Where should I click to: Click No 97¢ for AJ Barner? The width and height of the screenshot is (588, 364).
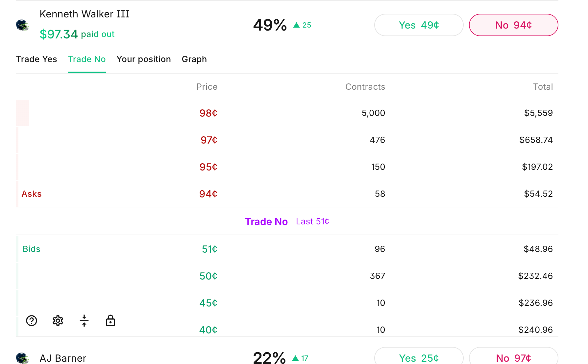513,358
